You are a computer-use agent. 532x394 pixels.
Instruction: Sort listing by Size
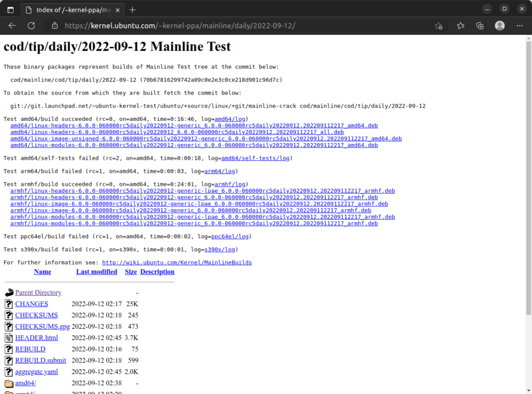coord(130,272)
